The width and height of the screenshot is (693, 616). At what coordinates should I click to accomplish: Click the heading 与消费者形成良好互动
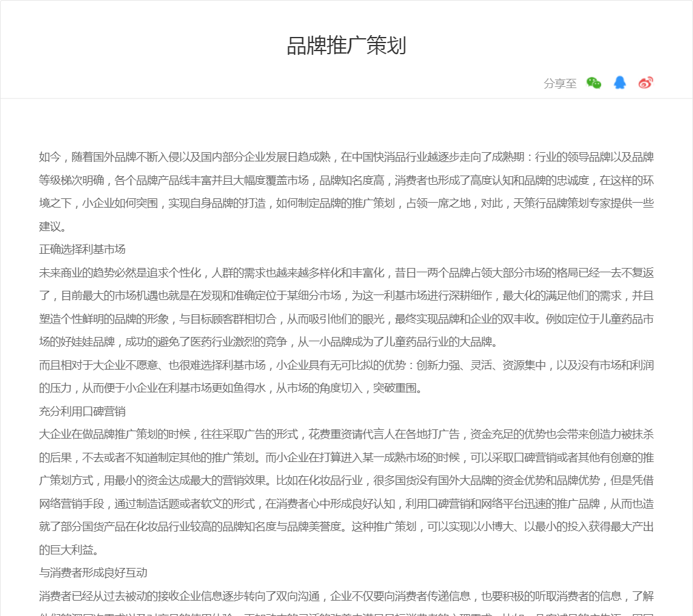point(93,573)
